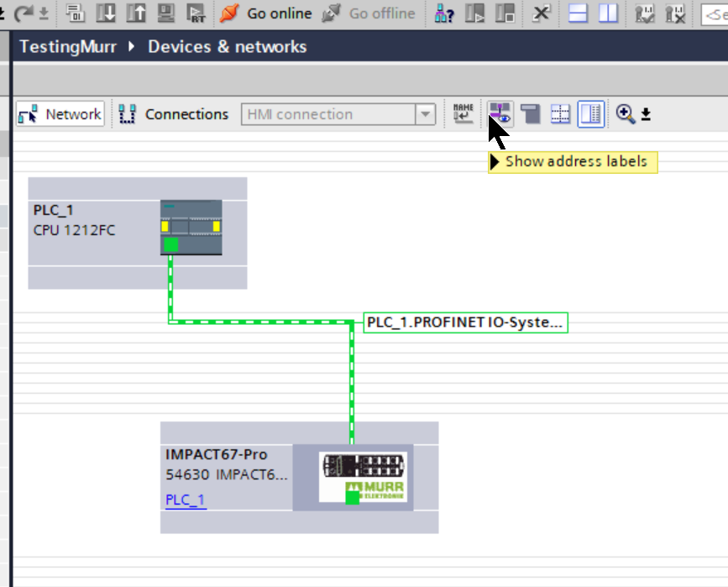
Task: Click TestingMurr in the breadcrumb
Action: pyautogui.click(x=68, y=46)
